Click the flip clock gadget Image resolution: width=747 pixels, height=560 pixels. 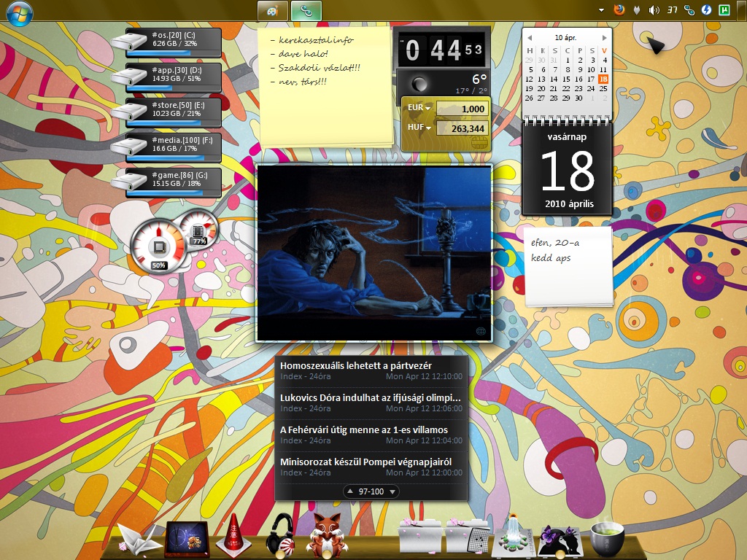[x=441, y=49]
